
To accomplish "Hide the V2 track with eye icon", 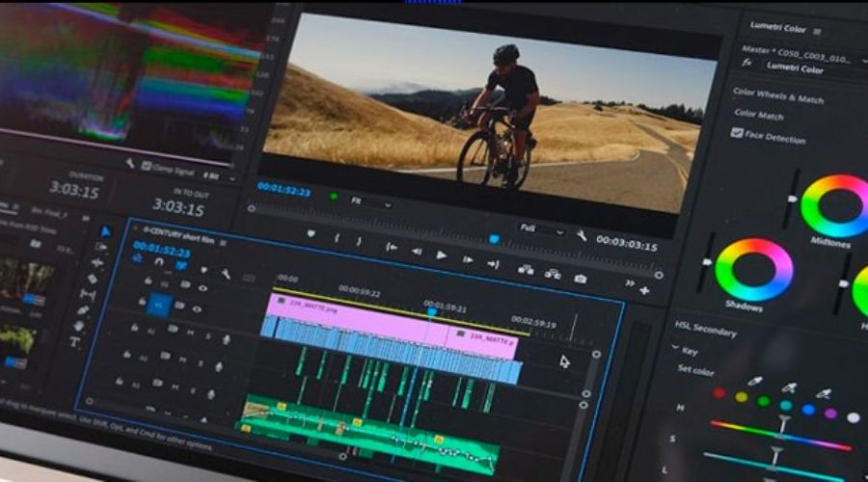I will (x=203, y=288).
